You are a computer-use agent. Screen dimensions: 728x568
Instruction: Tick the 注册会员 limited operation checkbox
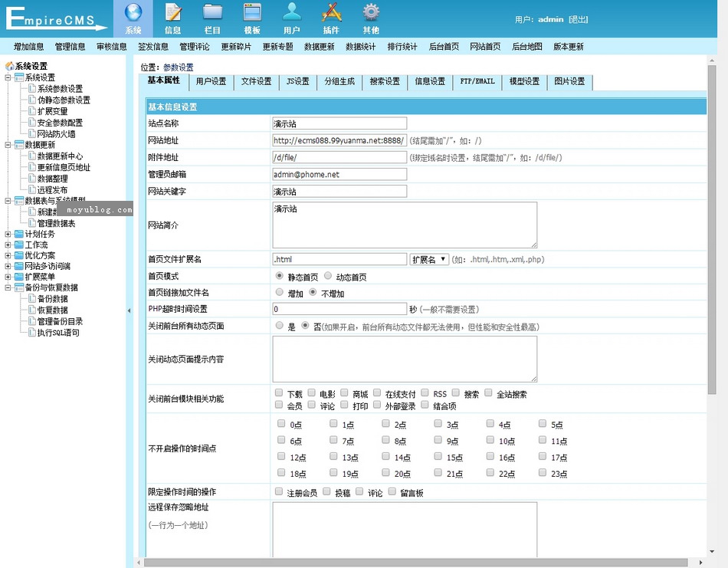pos(279,491)
